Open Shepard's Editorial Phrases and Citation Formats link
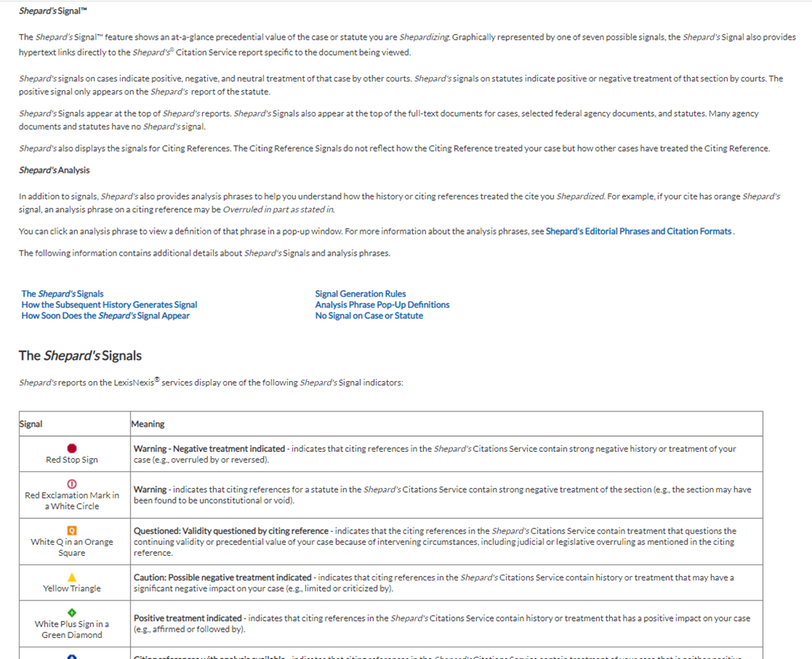Screen dimensions: 812x659 coord(639,232)
